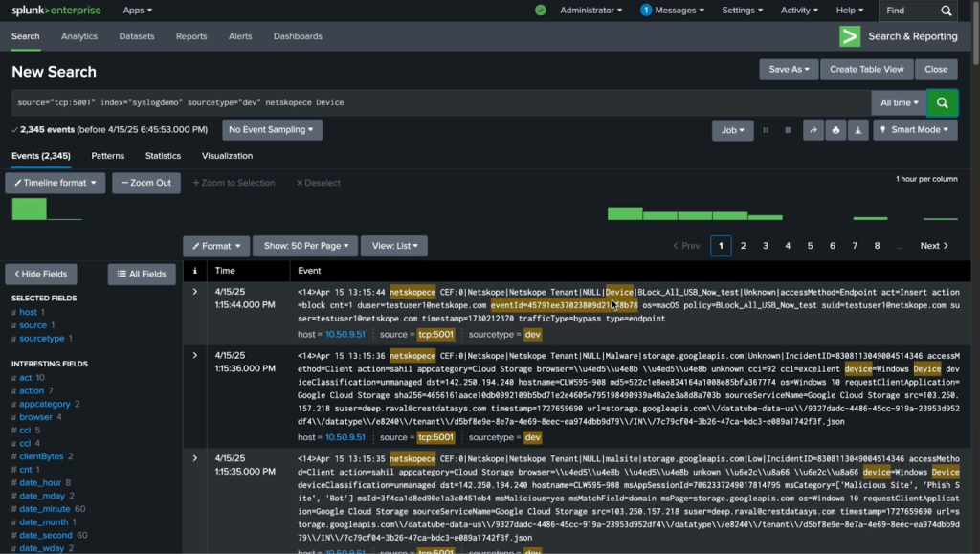Open the Administrator dropdown
This screenshot has height=554, width=980.
pyautogui.click(x=590, y=10)
